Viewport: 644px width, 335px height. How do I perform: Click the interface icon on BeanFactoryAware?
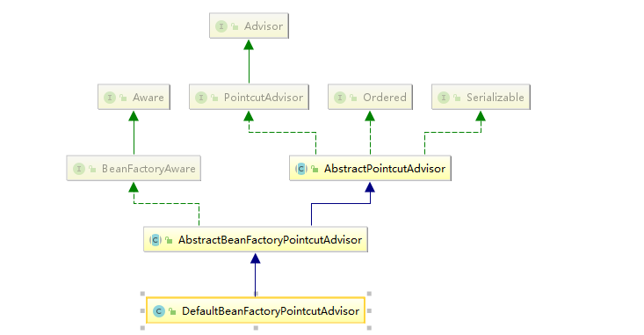pos(79,169)
